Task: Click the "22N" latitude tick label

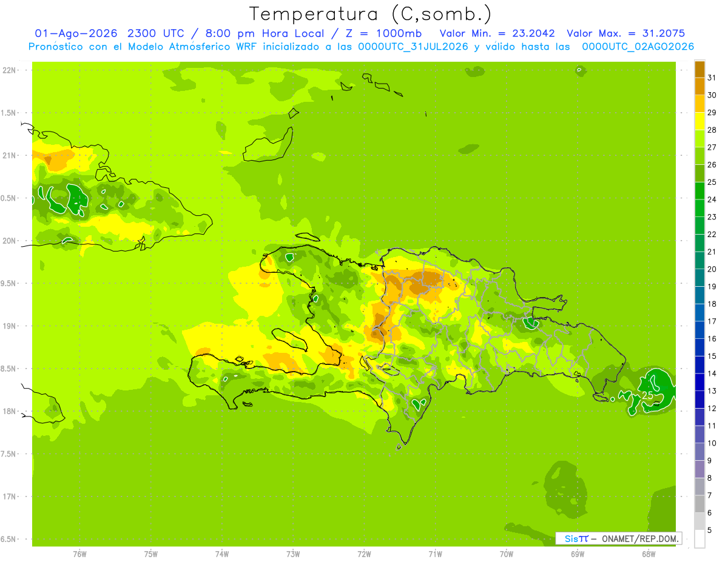Action: point(10,70)
